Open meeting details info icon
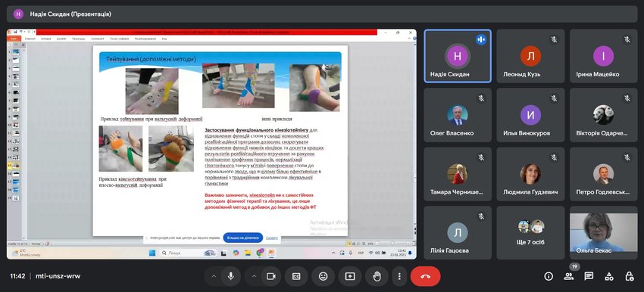The width and height of the screenshot is (644, 292). pos(549,276)
